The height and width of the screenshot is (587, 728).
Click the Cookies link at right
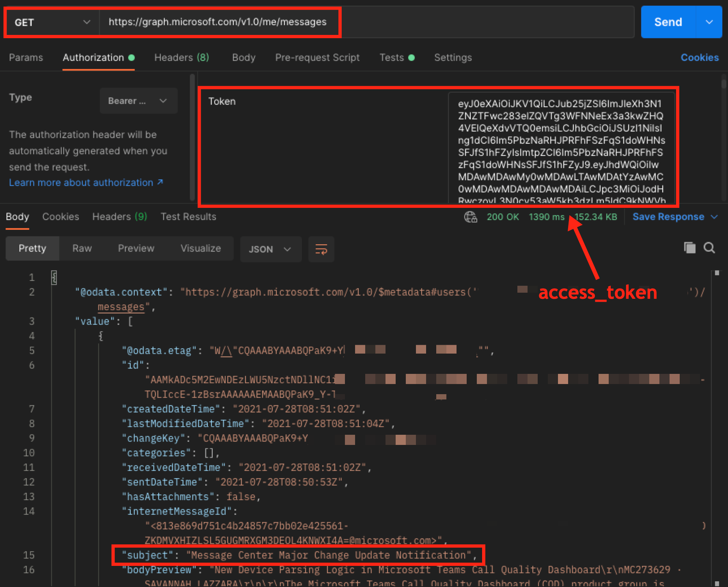coord(699,58)
